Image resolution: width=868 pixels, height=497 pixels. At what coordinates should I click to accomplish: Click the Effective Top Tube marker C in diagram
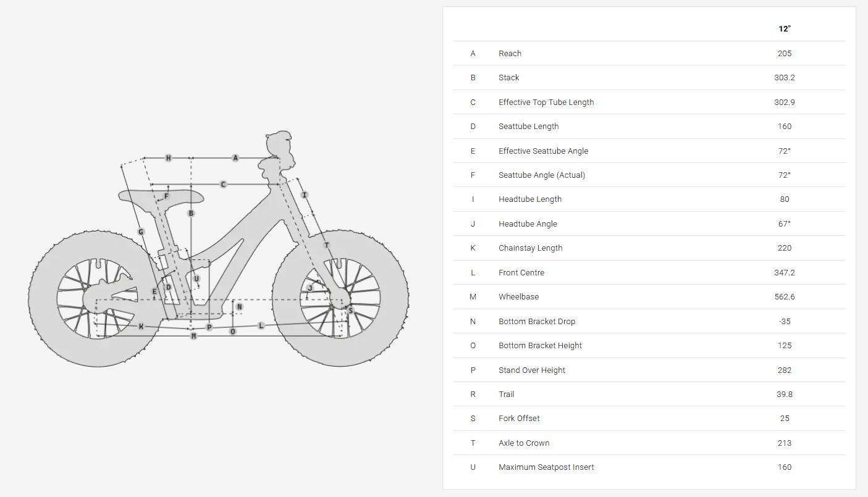[x=223, y=185]
